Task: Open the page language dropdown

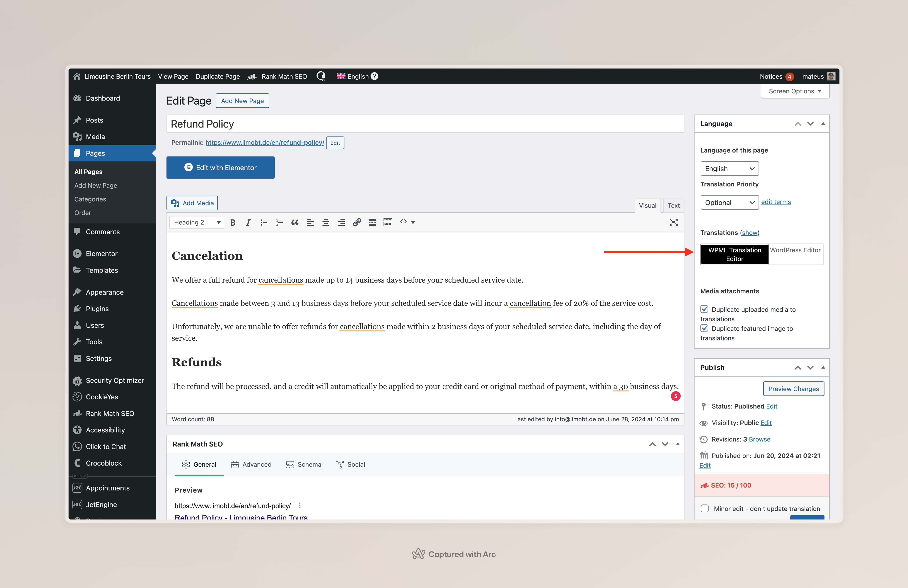Action: pyautogui.click(x=730, y=169)
